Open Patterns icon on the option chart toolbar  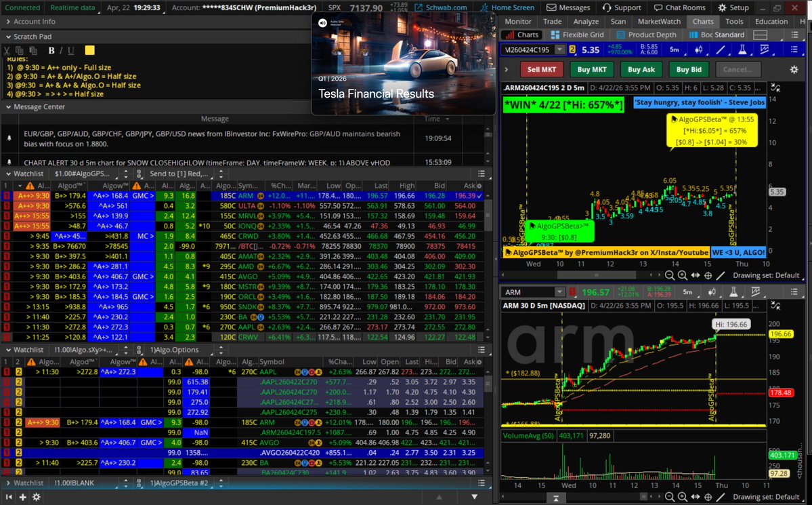765,49
